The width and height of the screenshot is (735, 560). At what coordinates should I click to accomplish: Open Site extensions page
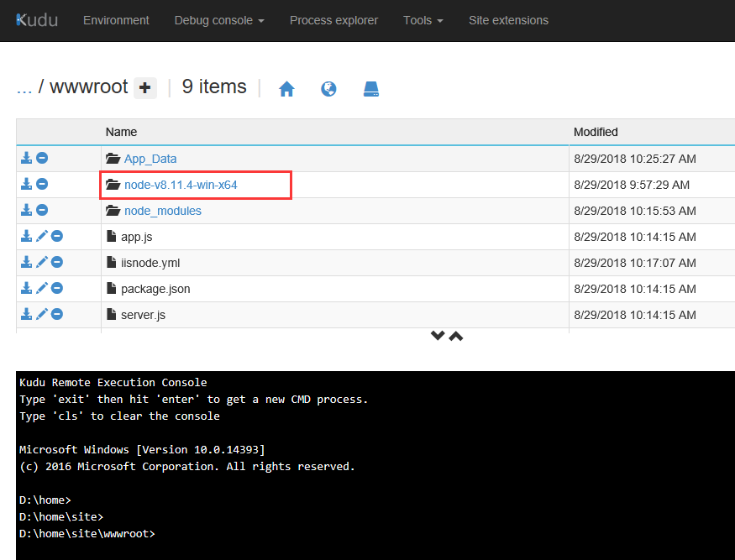coord(508,20)
